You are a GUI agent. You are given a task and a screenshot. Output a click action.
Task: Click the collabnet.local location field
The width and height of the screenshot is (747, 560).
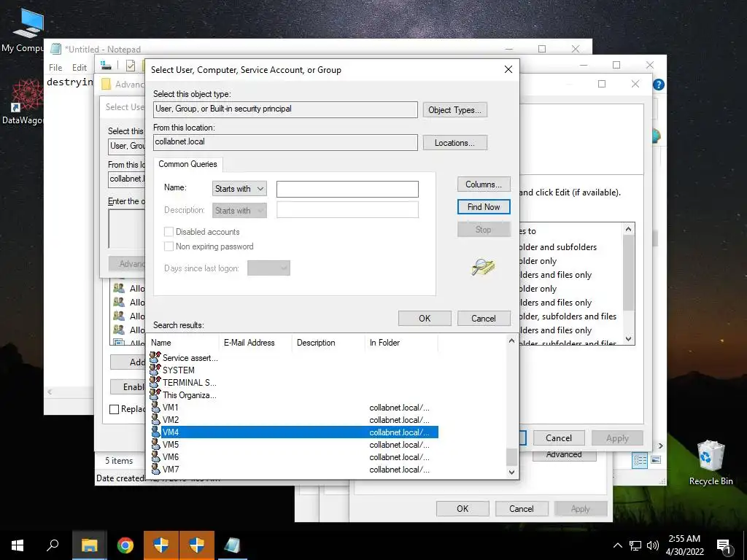tap(285, 142)
